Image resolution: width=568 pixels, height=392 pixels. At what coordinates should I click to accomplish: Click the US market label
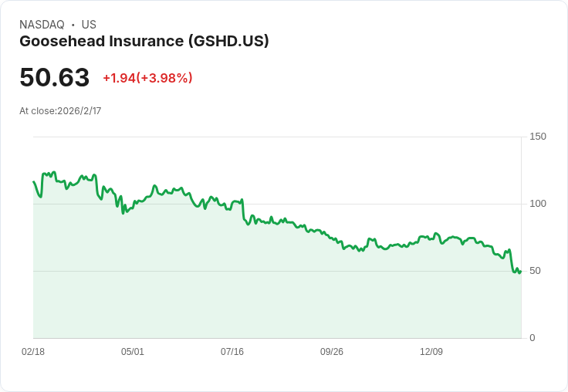tap(89, 25)
